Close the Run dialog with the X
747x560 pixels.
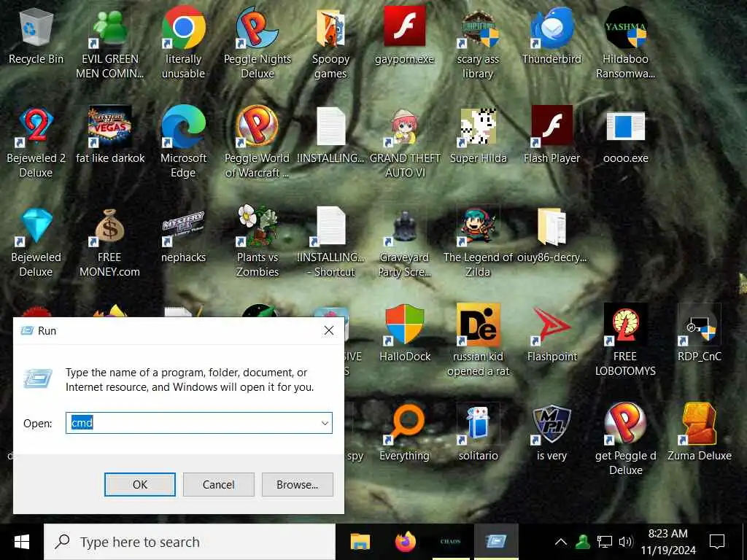329,330
